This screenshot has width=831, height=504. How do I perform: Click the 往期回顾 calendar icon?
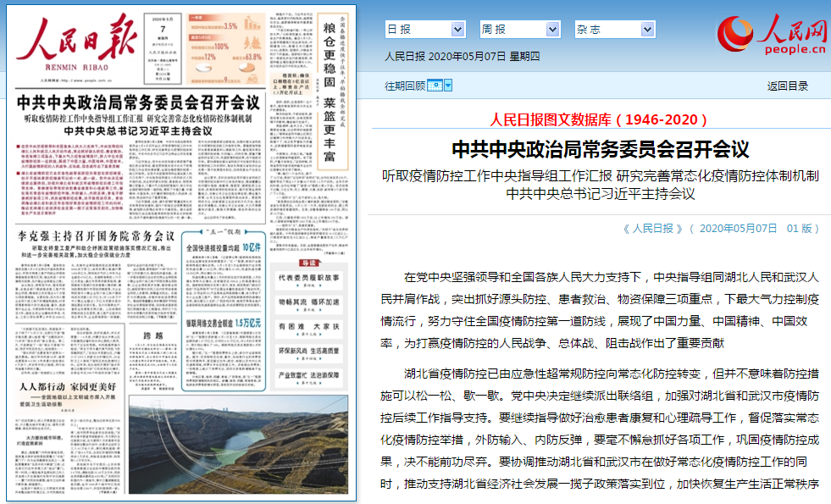pos(435,86)
